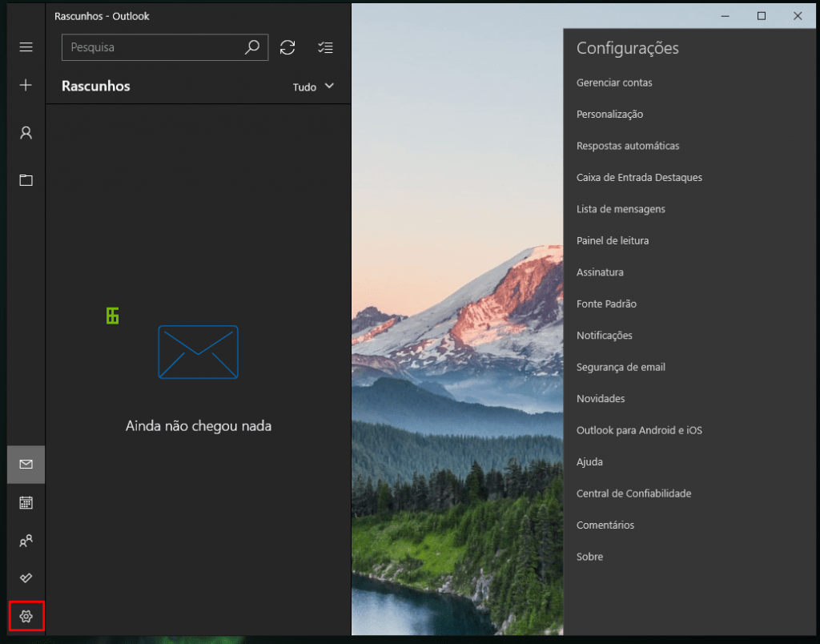Click the search magnifier icon
Screen dimensions: 820x644
[251, 47]
